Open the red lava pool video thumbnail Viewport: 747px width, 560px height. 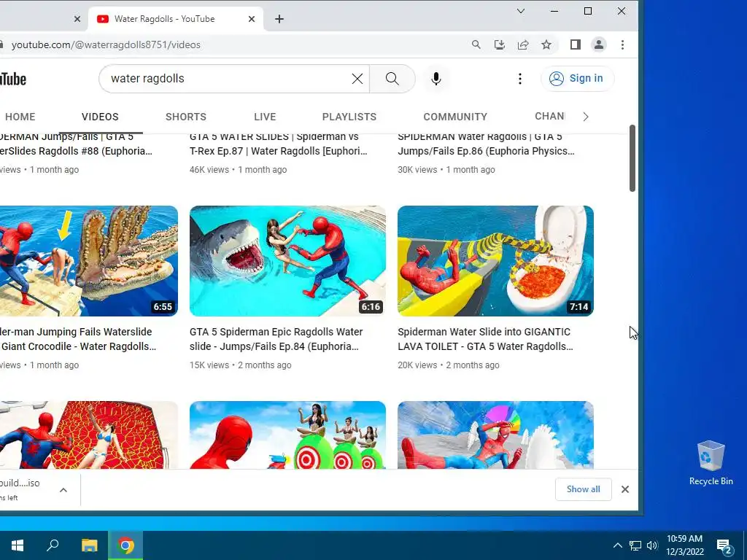click(88, 435)
